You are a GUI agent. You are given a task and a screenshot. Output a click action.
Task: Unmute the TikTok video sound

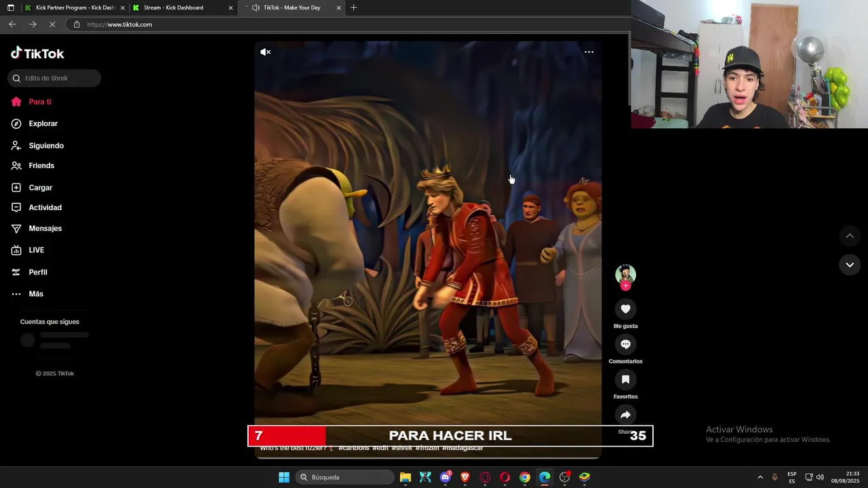click(266, 52)
